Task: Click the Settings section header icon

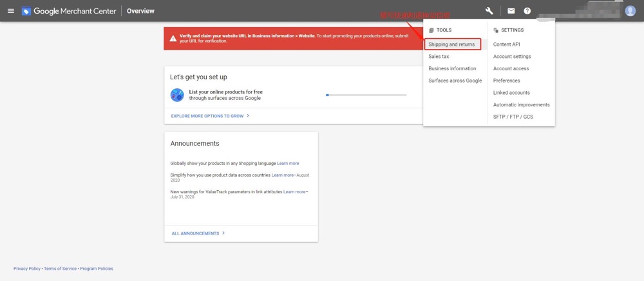Action: 496,30
